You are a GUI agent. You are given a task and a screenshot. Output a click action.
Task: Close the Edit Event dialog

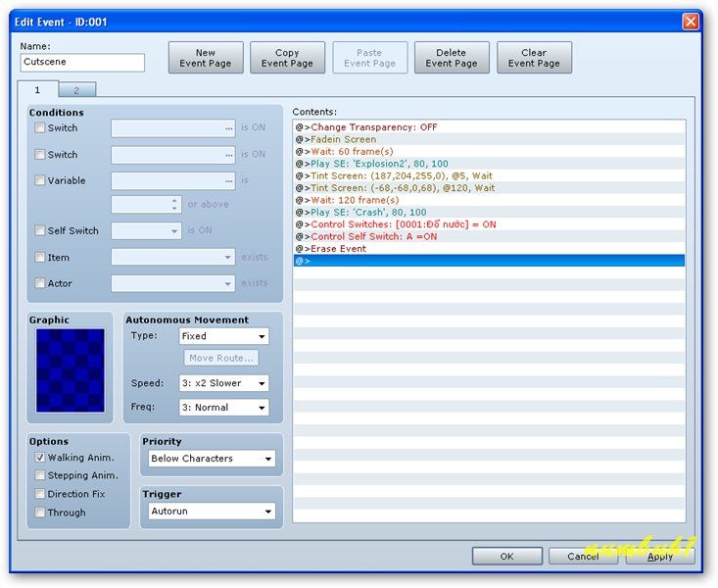coord(691,22)
